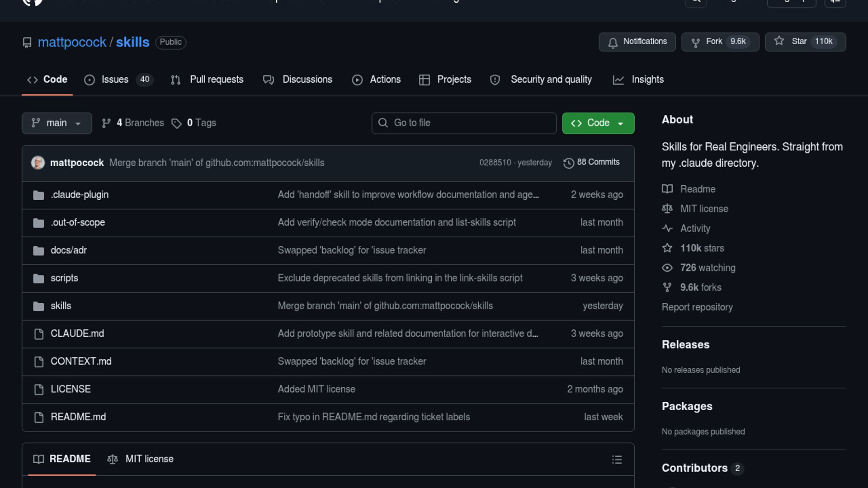Screen dimensions: 868x488
Task: Open commit 'Add handoff skill' message
Action: click(408, 195)
